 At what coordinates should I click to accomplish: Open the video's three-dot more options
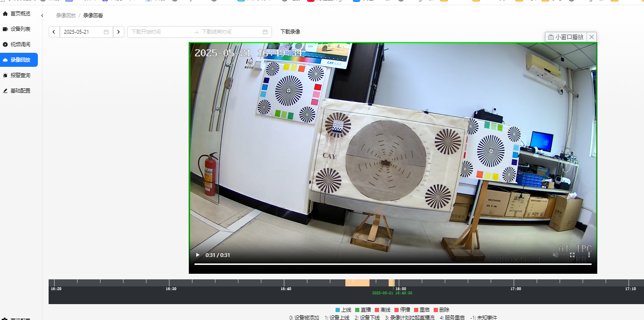[589, 255]
